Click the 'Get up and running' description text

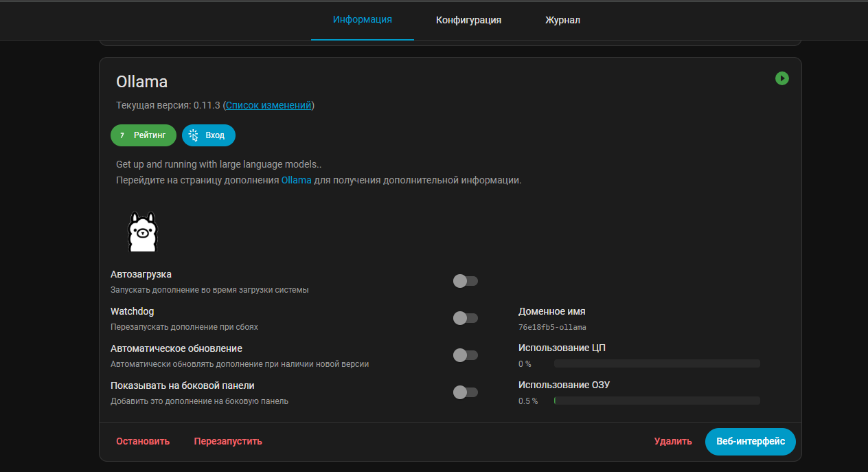(x=219, y=164)
